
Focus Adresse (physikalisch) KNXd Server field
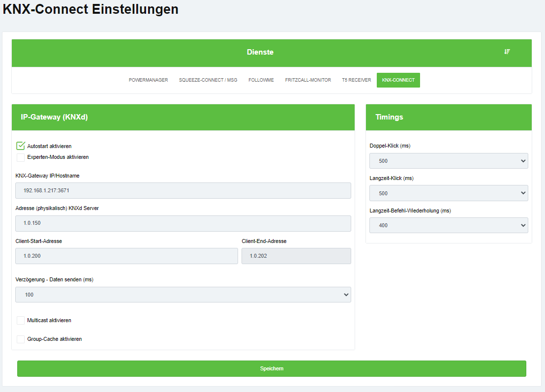(x=183, y=223)
